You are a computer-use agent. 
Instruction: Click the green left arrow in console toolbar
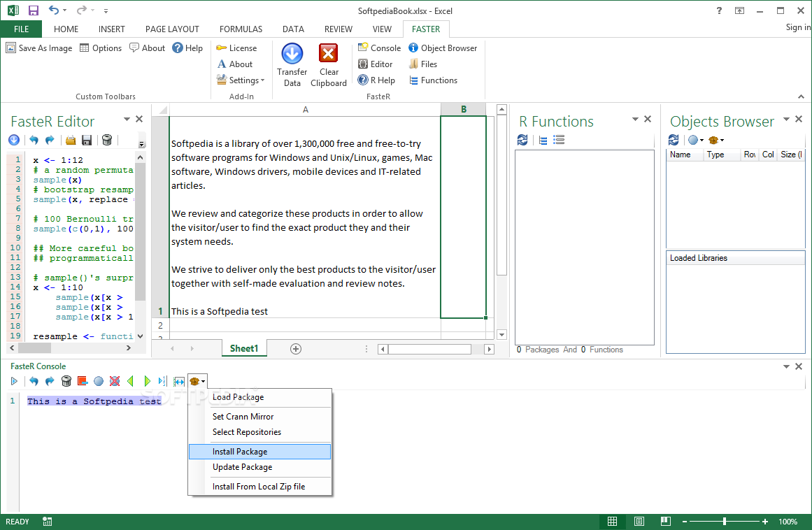[131, 382]
